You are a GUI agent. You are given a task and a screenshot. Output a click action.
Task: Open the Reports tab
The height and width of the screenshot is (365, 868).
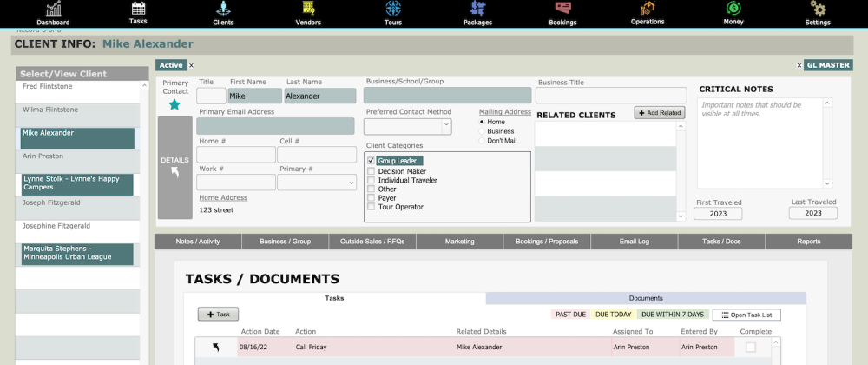click(809, 242)
